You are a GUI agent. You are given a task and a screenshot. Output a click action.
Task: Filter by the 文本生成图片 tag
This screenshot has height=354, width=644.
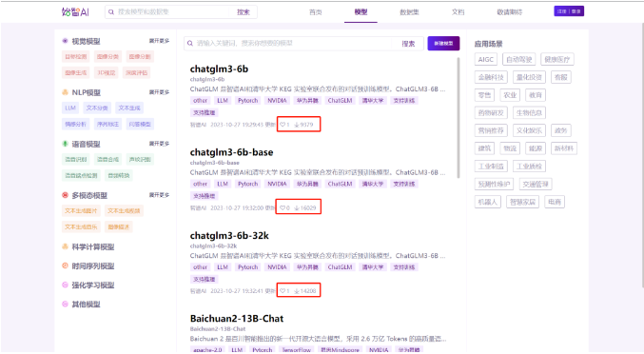tap(81, 210)
